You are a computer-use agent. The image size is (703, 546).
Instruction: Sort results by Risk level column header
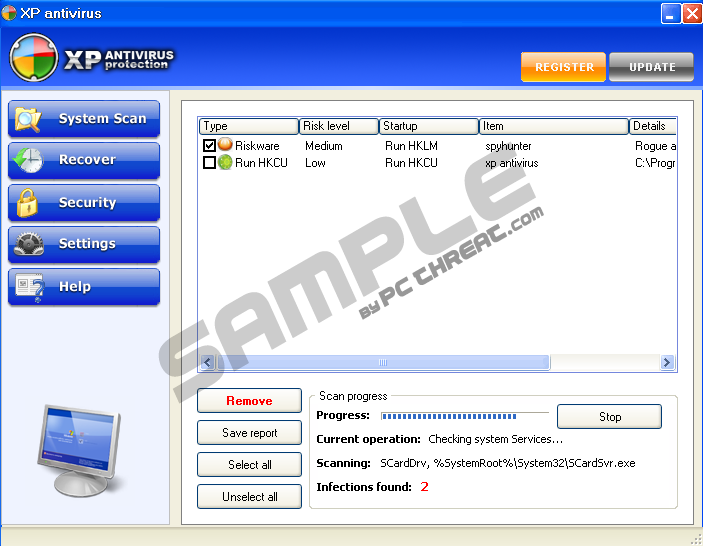(339, 126)
